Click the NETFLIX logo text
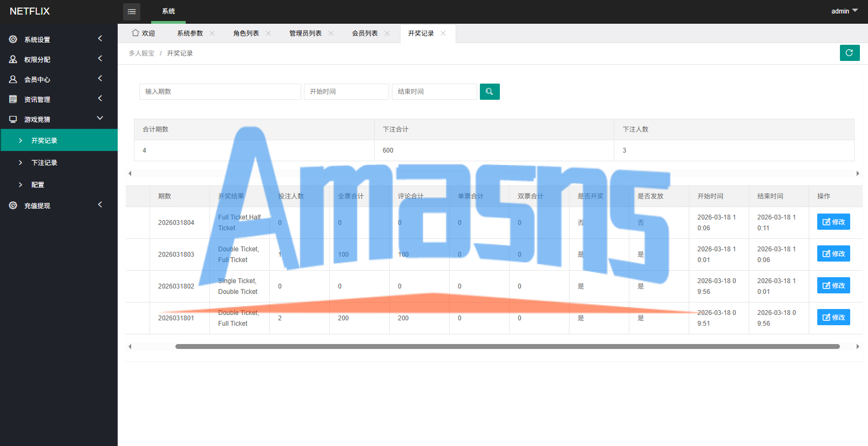Screen dimensions: 868x446 click(30, 11)
